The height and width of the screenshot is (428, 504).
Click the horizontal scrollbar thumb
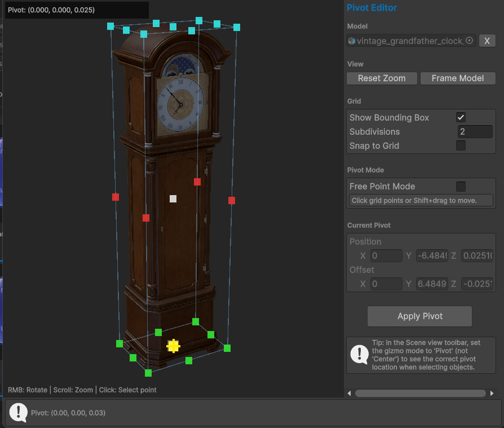[420, 393]
